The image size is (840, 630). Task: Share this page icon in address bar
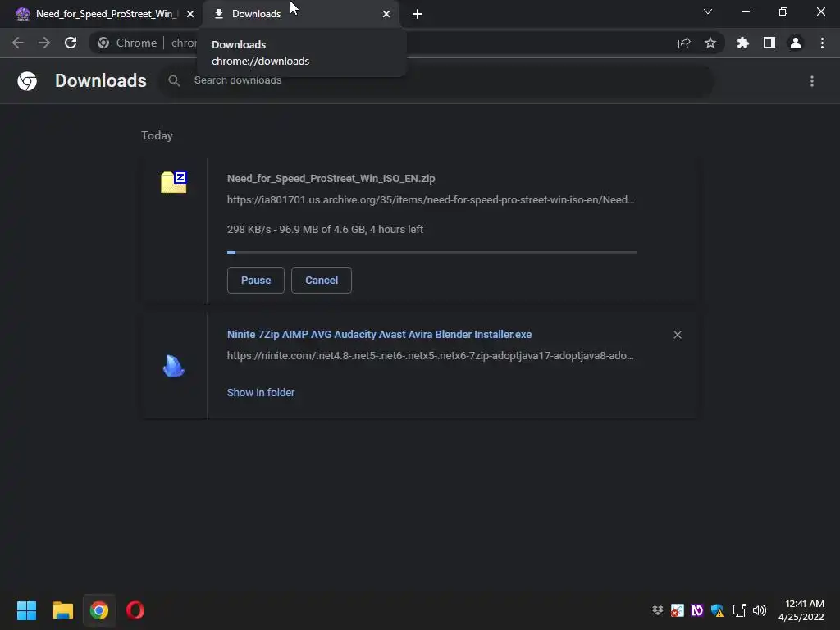tap(684, 43)
